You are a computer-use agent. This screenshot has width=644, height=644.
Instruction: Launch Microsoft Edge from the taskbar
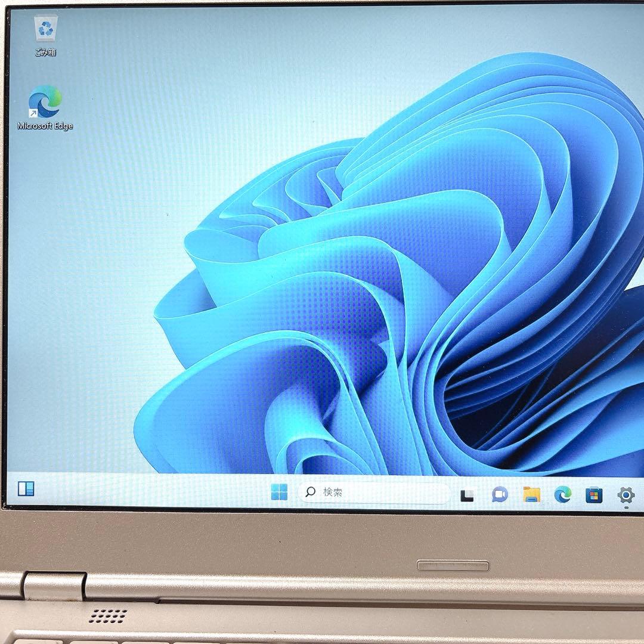(x=563, y=494)
